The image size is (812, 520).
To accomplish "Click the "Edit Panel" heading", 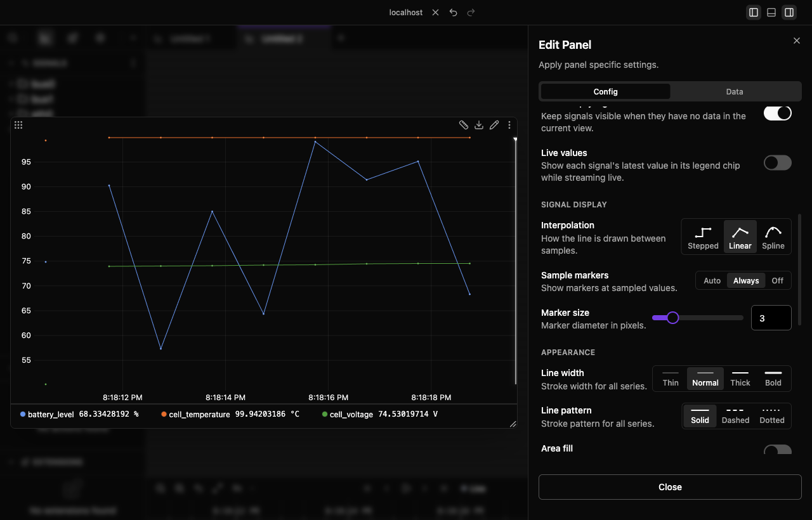I will [565, 44].
